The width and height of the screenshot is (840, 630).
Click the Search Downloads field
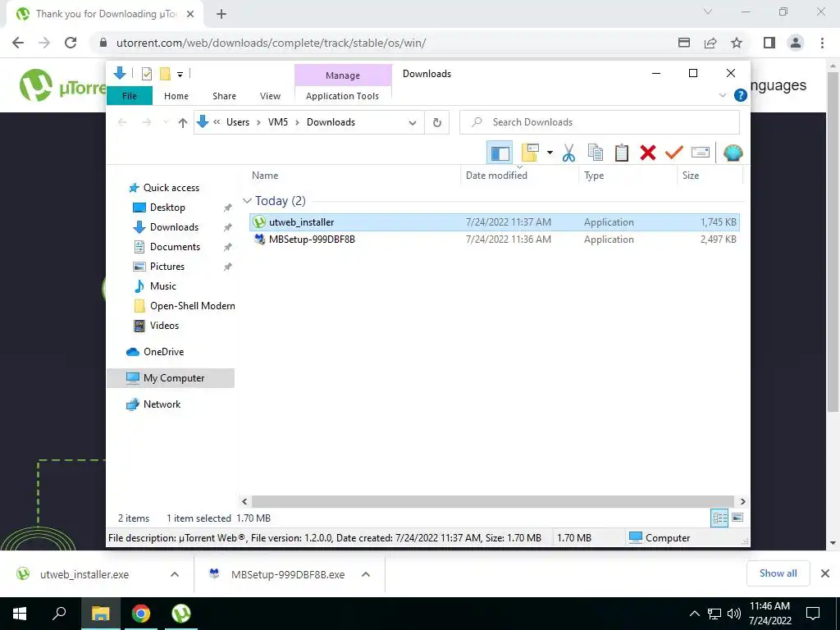coord(600,123)
